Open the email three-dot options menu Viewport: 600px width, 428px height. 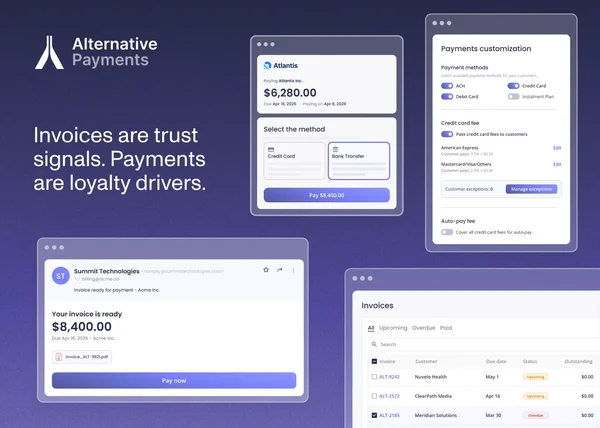tap(293, 270)
